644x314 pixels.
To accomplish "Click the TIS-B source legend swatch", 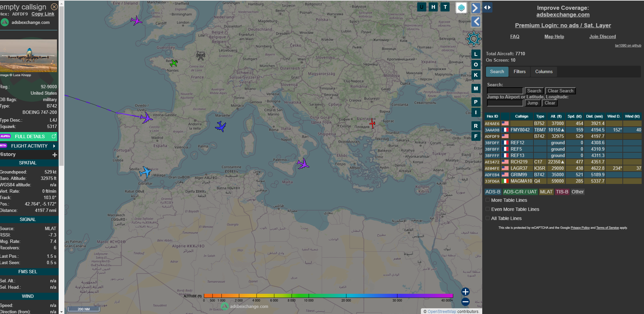I will [x=562, y=192].
